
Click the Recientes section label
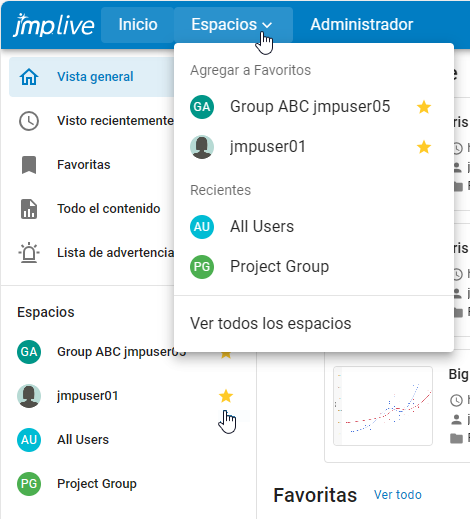click(220, 190)
